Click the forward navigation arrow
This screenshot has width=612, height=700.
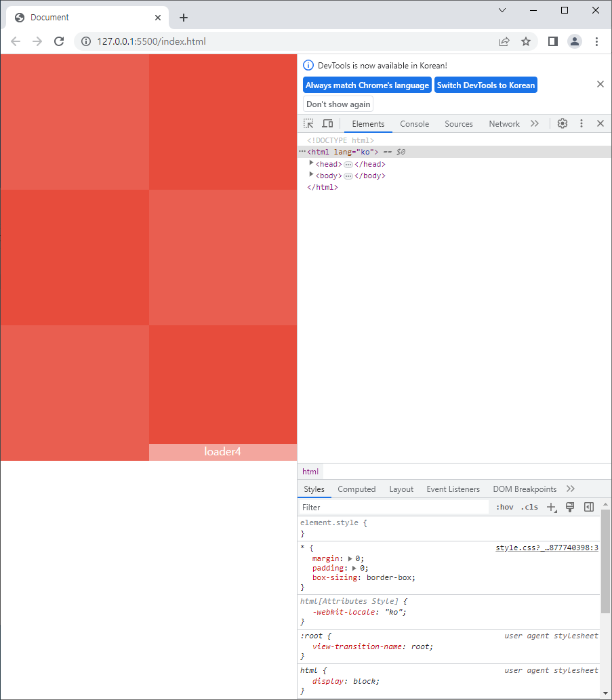[37, 41]
